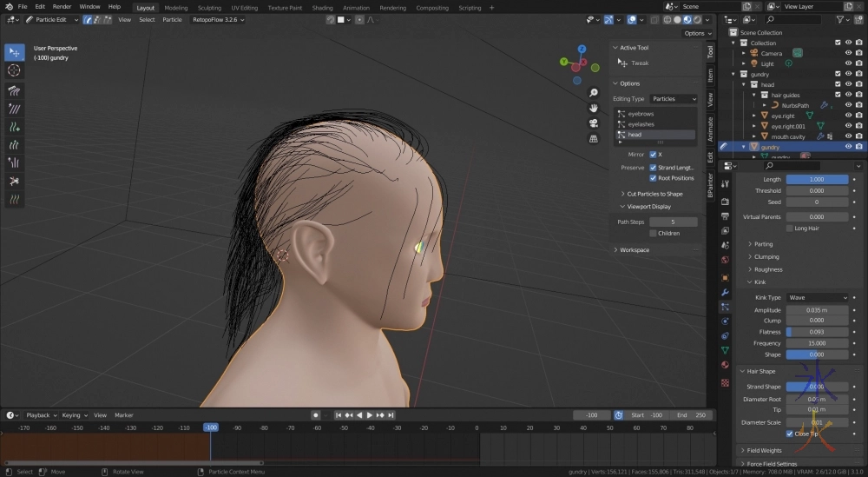Uncheck the Close Tip option
This screenshot has height=477, width=868.
789,434
